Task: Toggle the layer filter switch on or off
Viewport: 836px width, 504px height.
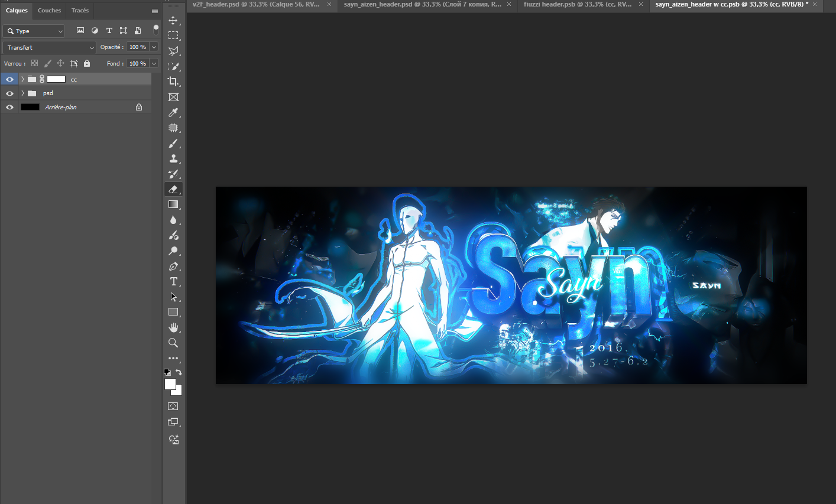Action: coord(156,29)
